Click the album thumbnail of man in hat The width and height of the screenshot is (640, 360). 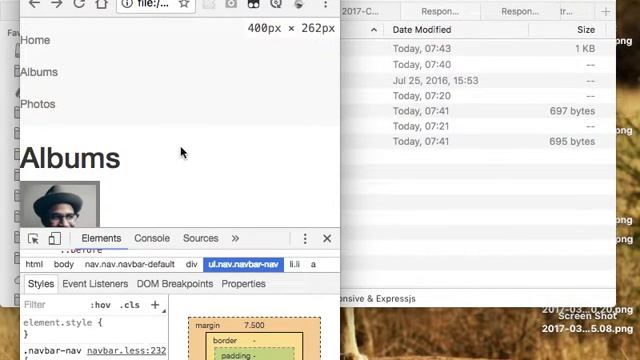[x=60, y=204]
